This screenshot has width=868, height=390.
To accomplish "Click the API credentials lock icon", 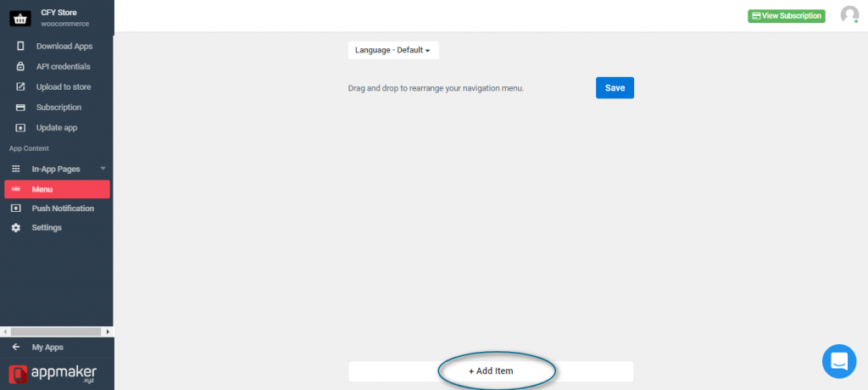I will pyautogui.click(x=20, y=66).
